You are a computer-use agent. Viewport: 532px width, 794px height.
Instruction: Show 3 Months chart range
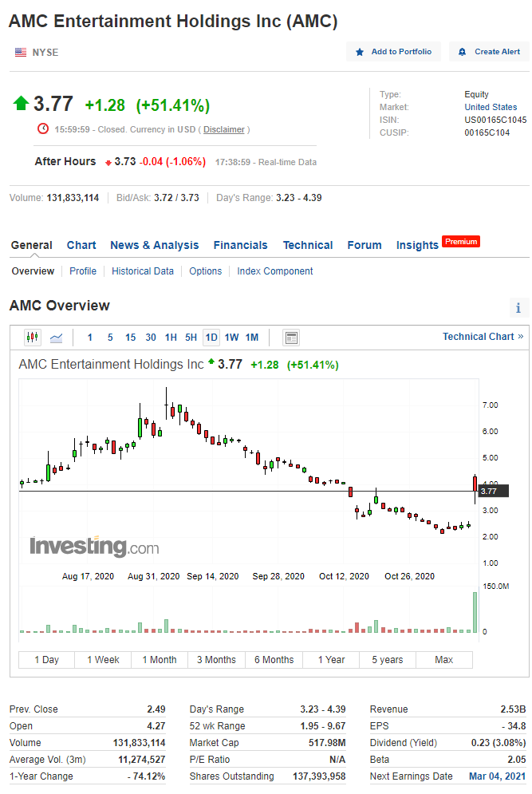[216, 660]
